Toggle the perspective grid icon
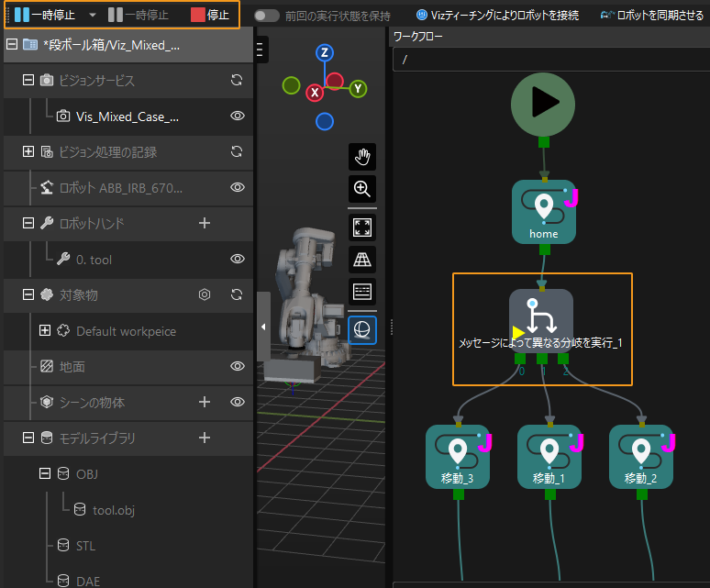Image resolution: width=710 pixels, height=588 pixels. 362,260
